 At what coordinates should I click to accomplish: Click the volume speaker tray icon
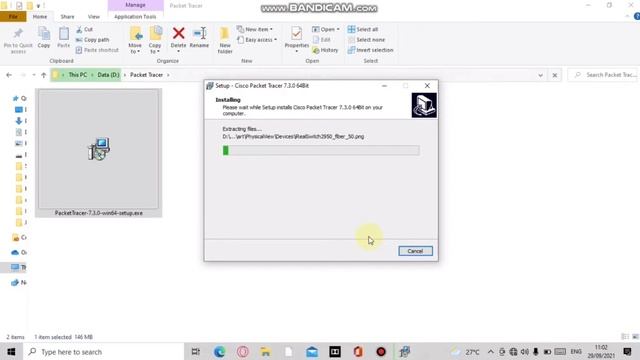pos(525,352)
